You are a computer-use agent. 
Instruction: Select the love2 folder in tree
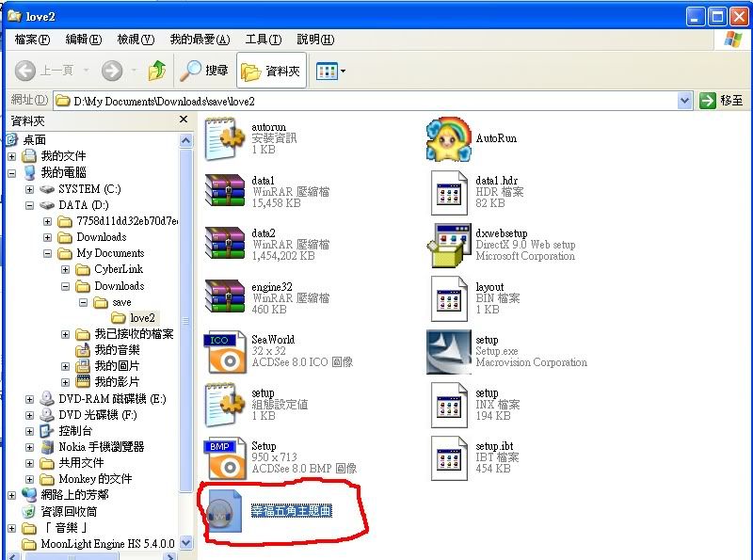coord(142,318)
